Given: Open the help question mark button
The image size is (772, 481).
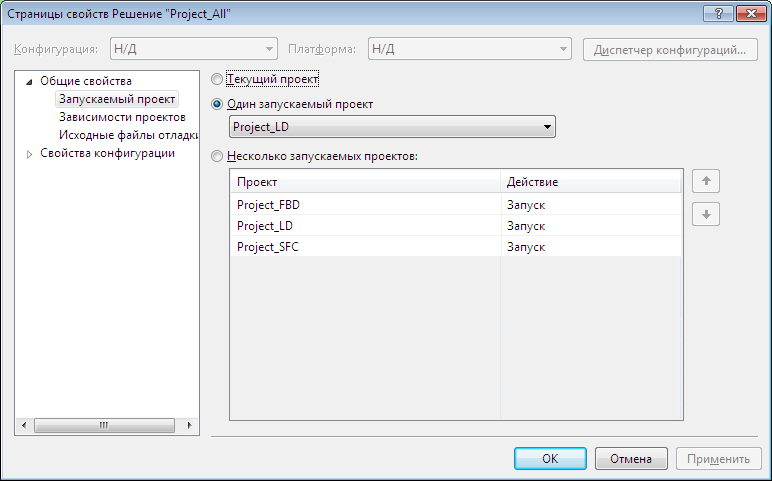Looking at the screenshot, I should 718,13.
